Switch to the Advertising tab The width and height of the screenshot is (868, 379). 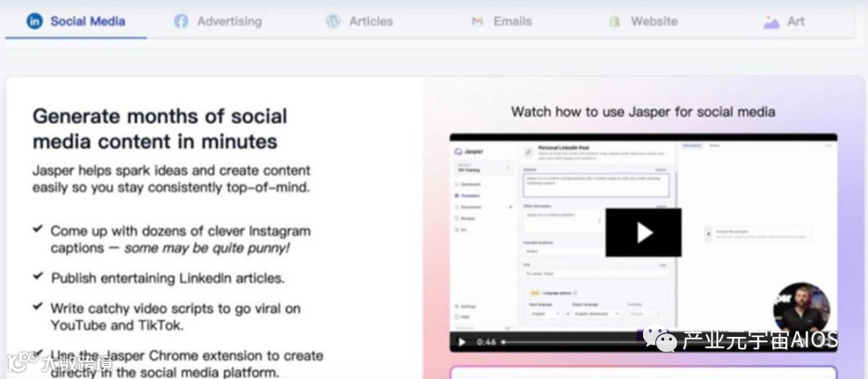pos(218,22)
